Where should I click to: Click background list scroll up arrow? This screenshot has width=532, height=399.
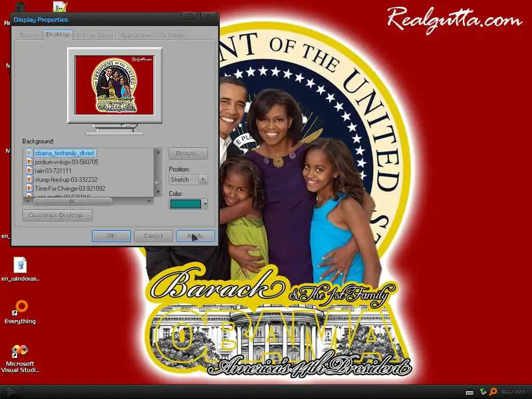(x=158, y=152)
